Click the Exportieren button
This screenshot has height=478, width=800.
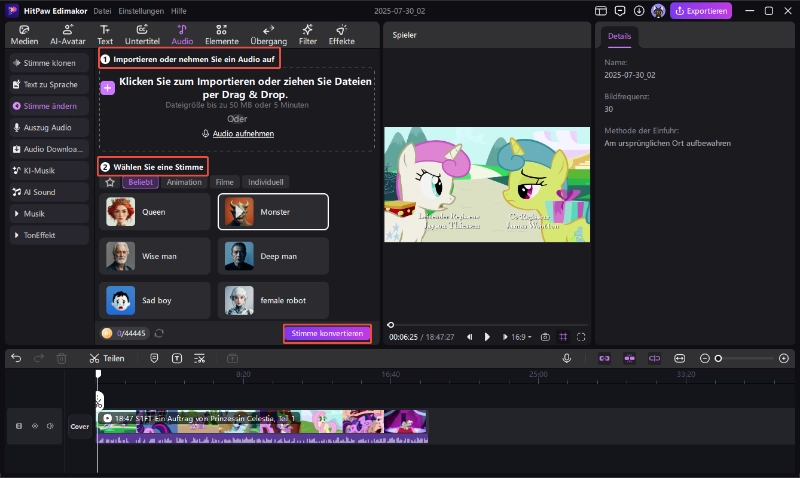pos(701,11)
